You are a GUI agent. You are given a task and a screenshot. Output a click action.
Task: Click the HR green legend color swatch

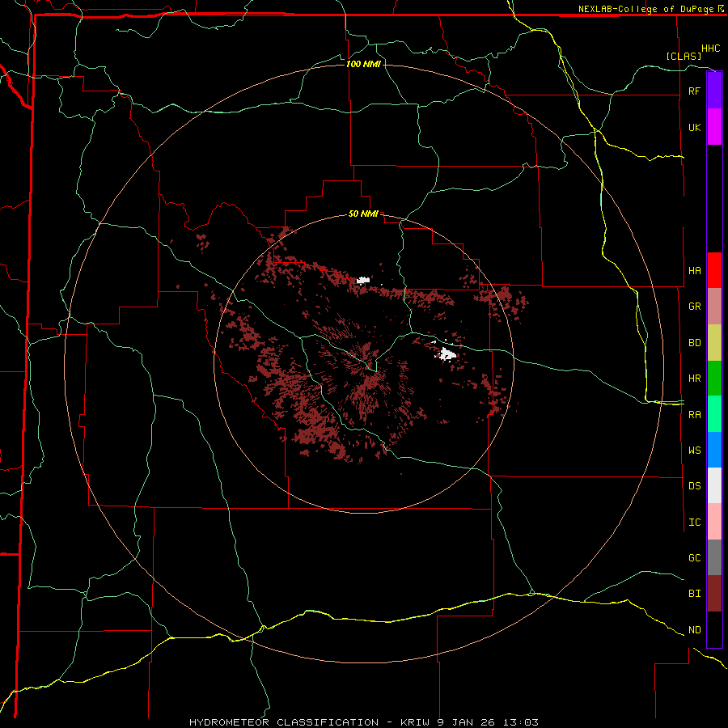pos(714,379)
